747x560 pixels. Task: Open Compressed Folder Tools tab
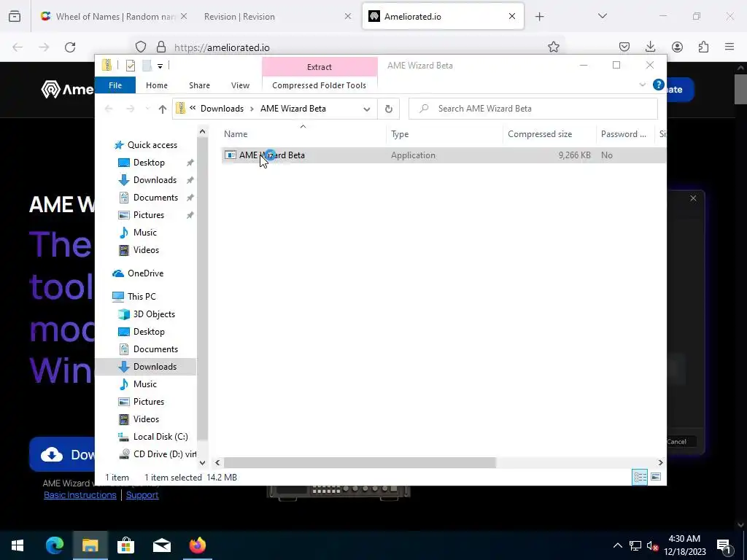(x=320, y=85)
